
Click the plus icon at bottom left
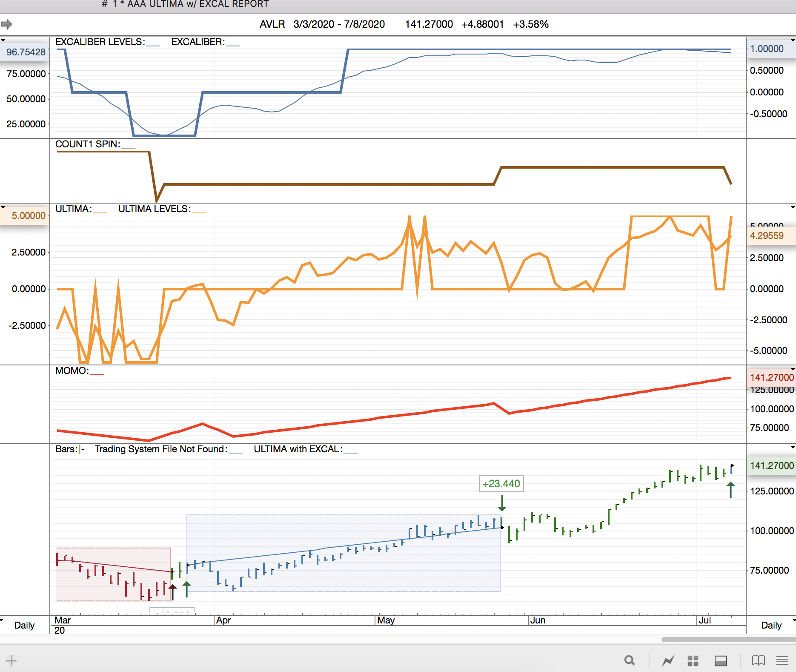click(x=11, y=661)
